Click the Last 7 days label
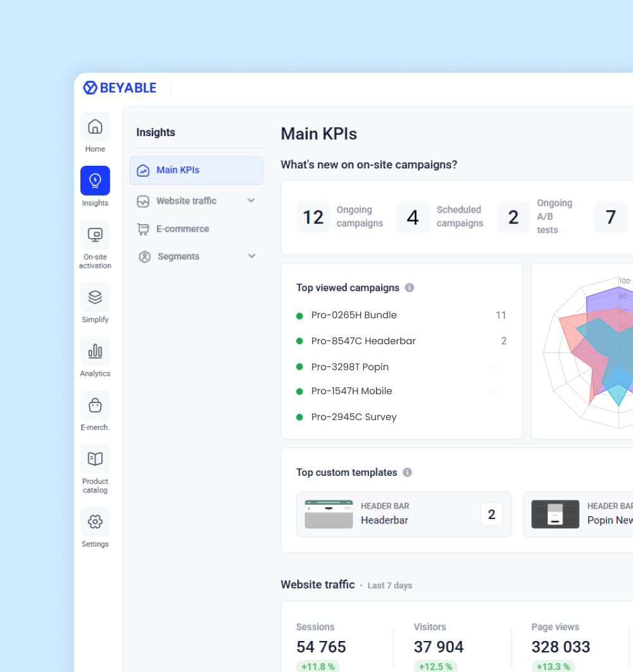Screen dimensions: 633x672 click(389, 585)
